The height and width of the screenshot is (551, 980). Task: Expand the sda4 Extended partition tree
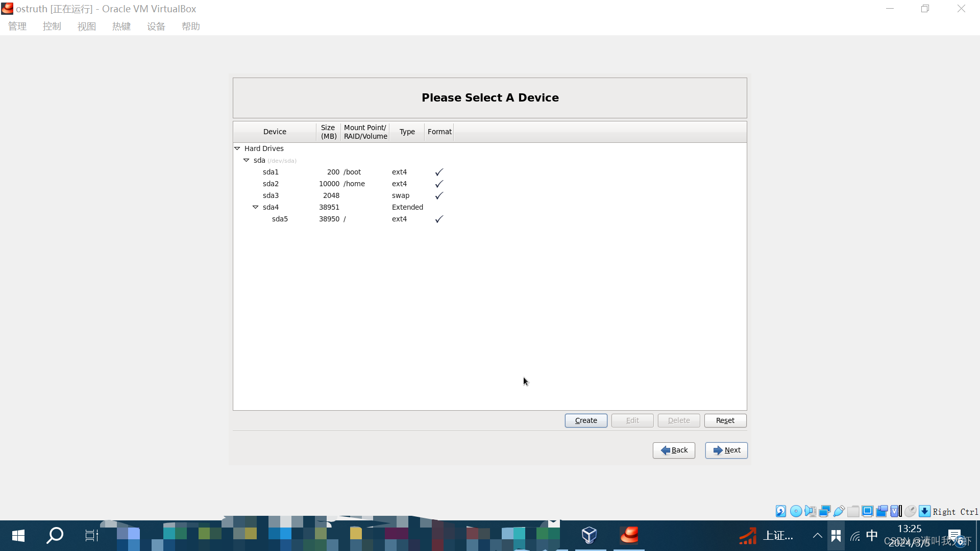(x=256, y=207)
